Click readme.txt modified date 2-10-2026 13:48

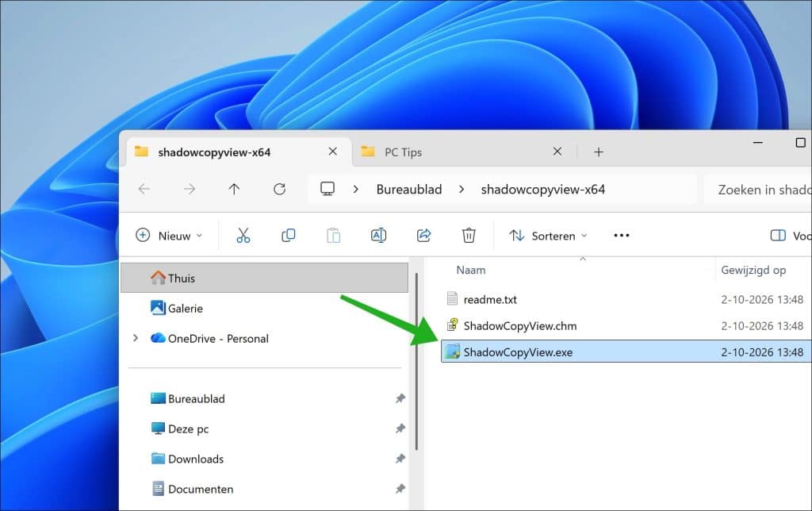762,299
